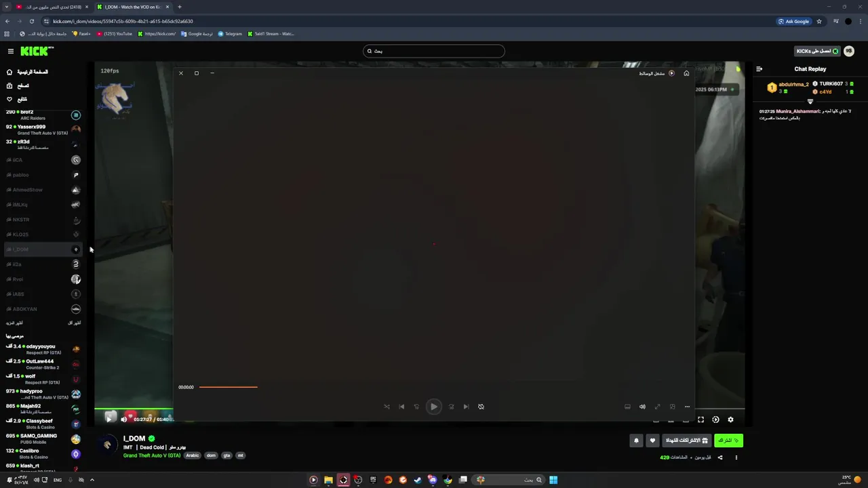Click the Kick video progress bar
This screenshot has height=488, width=868.
(x=134, y=410)
